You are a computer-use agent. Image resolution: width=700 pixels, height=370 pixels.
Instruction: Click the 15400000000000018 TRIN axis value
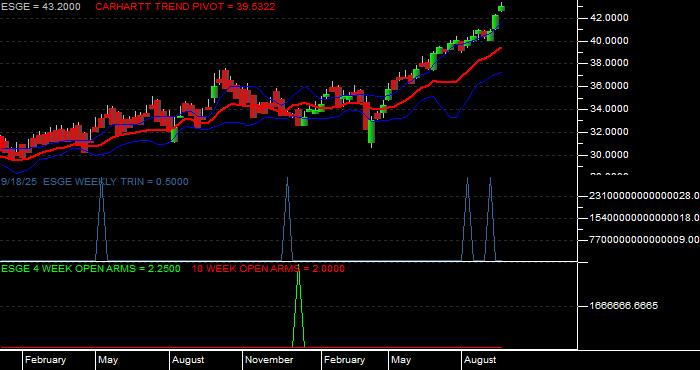pyautogui.click(x=645, y=218)
